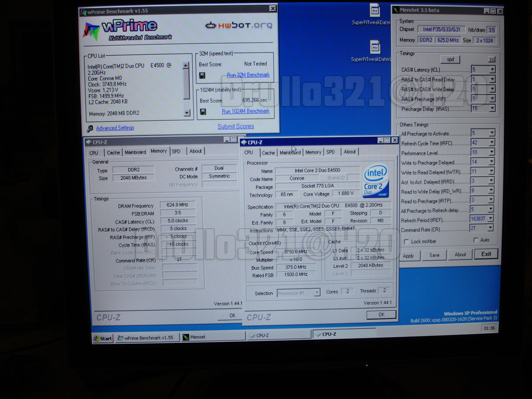Viewport: 532px width, 399px height.
Task: Open All Precharge to Activate dropdown
Action: click(x=492, y=133)
